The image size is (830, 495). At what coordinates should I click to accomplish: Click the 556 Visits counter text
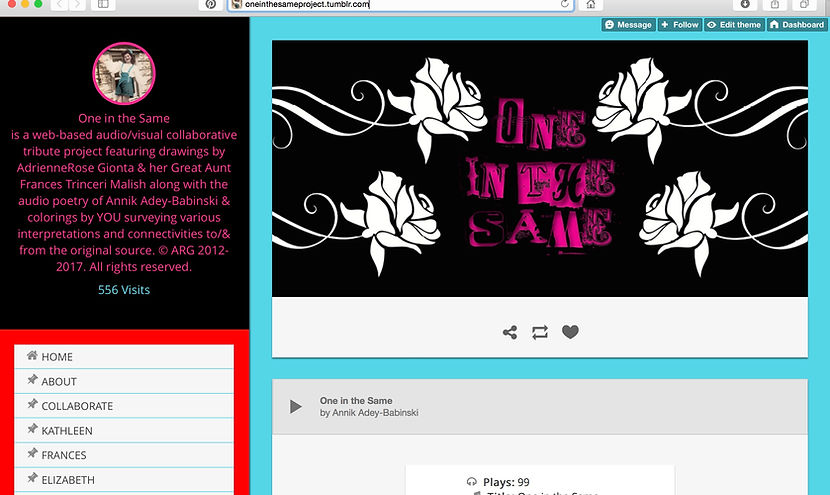(124, 290)
